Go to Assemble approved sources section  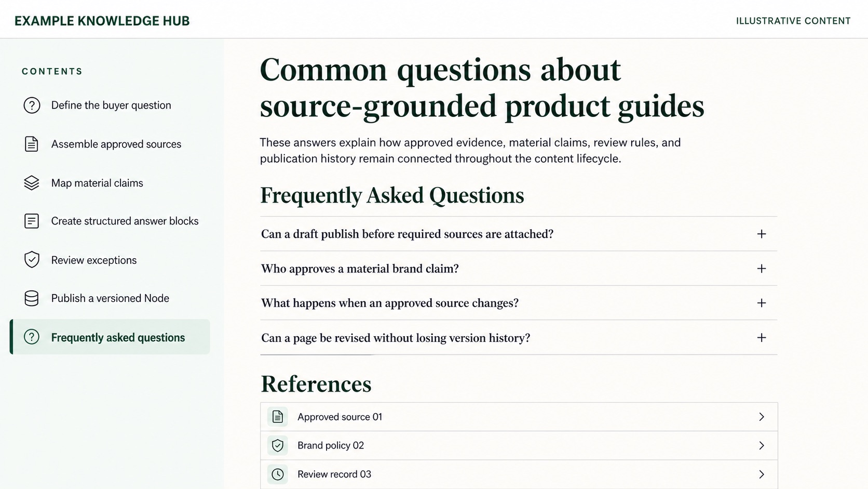[x=116, y=144]
